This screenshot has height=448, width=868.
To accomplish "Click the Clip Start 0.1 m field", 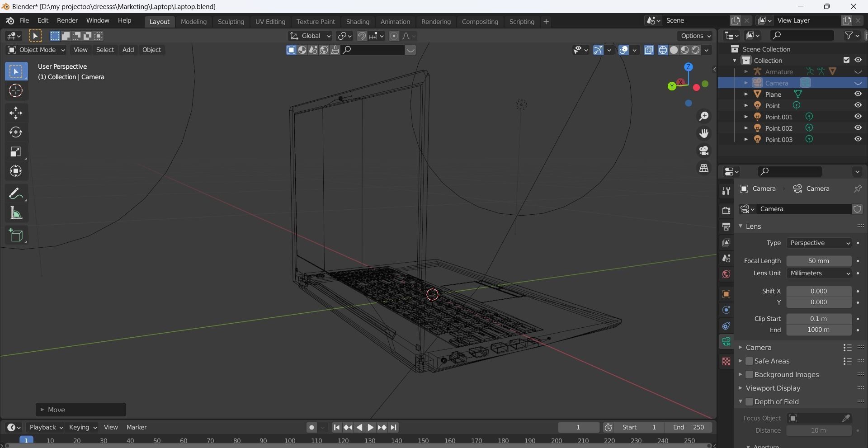I will pos(819,319).
